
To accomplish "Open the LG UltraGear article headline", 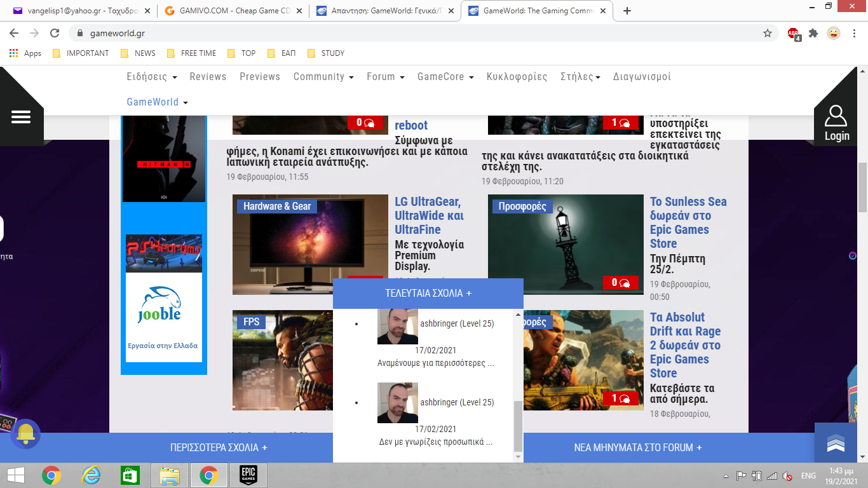I will pyautogui.click(x=429, y=215).
